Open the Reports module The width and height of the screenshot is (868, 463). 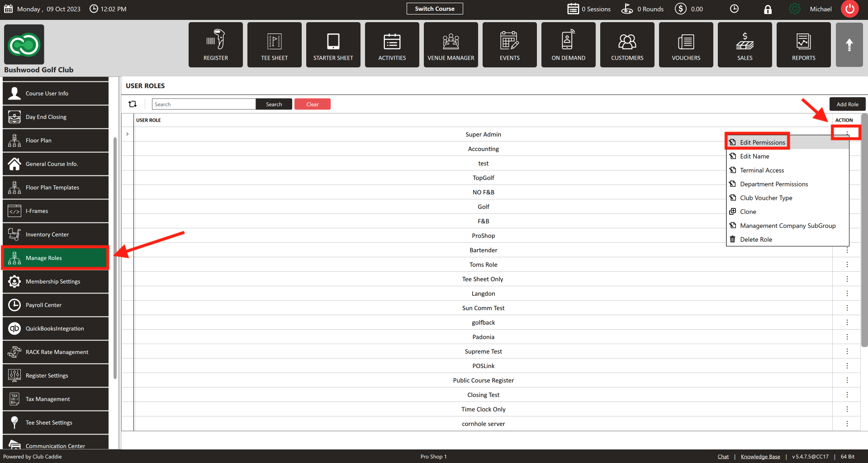coord(804,45)
